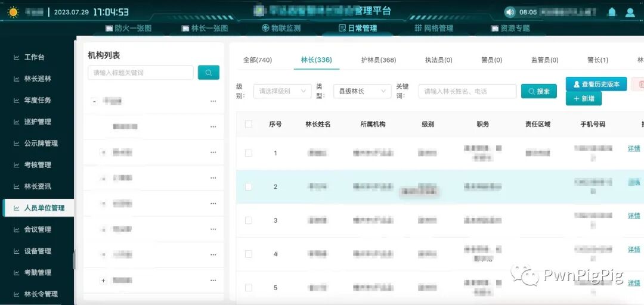
Task: Open 详情 link for row 1
Action: click(x=634, y=148)
